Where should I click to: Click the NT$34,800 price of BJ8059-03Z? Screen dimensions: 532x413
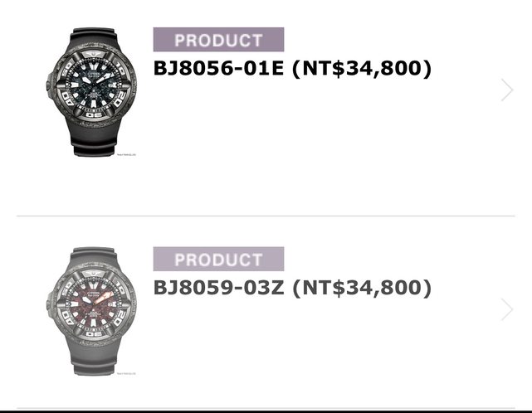click(362, 288)
